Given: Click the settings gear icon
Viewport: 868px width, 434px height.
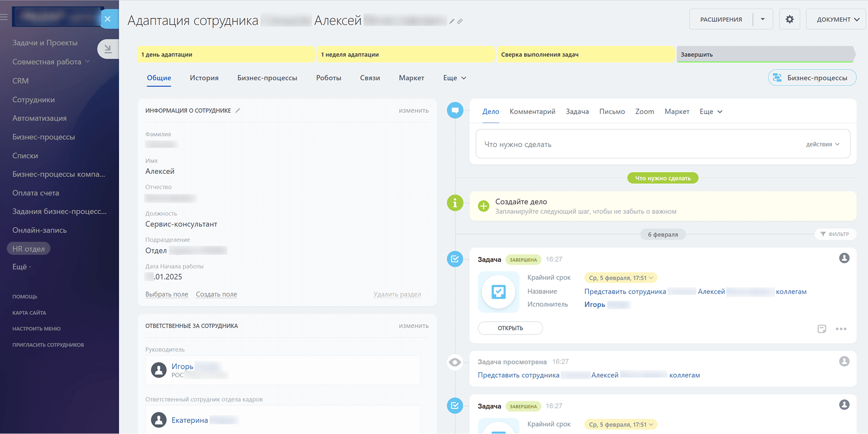Looking at the screenshot, I should point(789,19).
